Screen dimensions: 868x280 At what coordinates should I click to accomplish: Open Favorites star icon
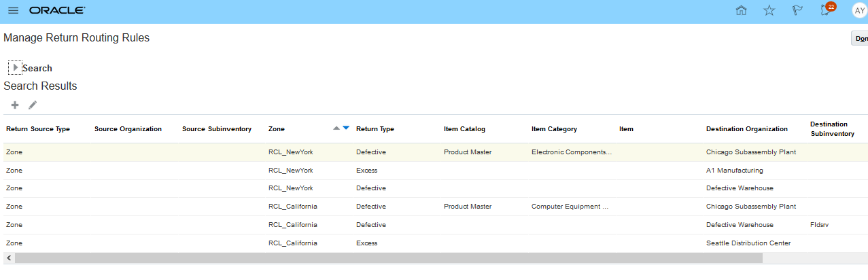point(769,11)
